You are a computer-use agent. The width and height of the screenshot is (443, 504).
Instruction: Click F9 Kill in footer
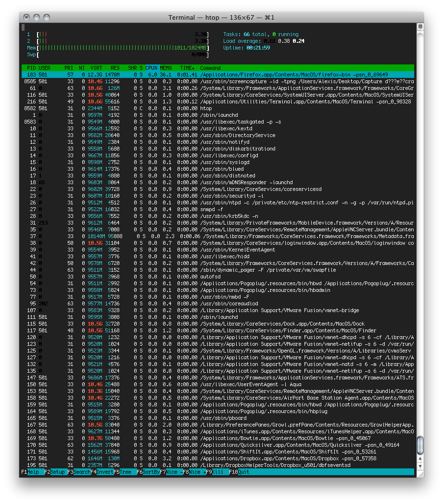coord(217,472)
